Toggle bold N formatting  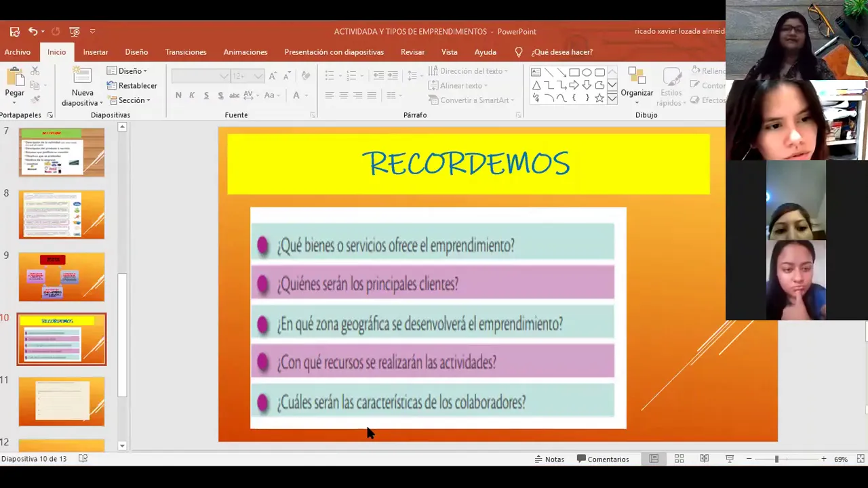click(178, 96)
